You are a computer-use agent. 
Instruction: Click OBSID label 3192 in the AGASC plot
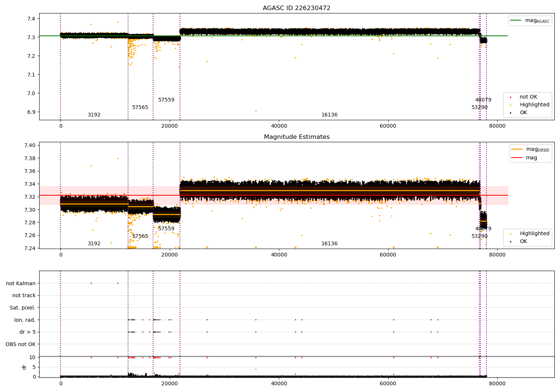[x=94, y=115]
